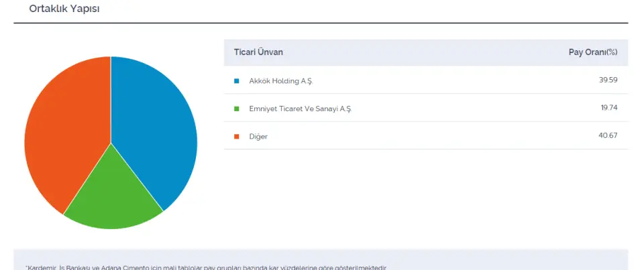Image resolution: width=644 pixels, height=270 pixels.
Task: Click the 19.74 share value
Action: (x=608, y=107)
